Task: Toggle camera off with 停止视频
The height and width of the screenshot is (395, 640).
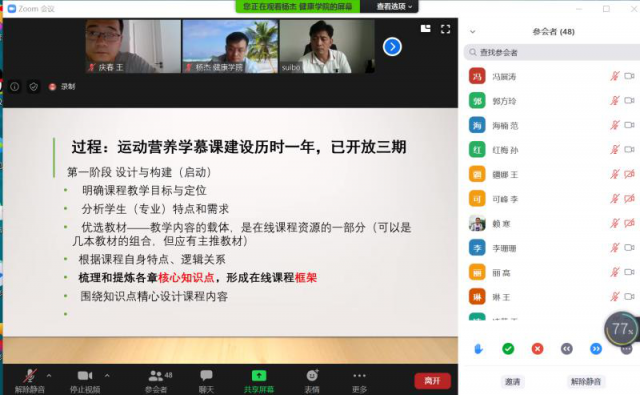Action: point(85,381)
